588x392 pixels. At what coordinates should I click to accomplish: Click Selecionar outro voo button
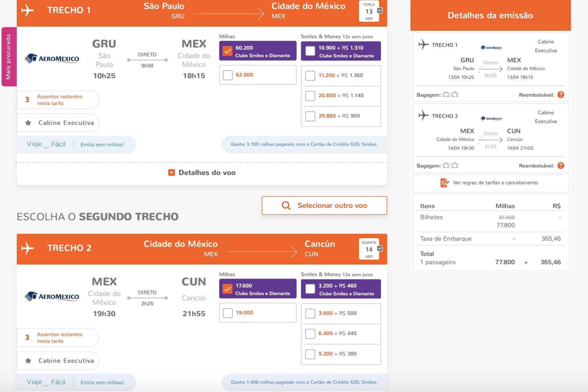(324, 205)
